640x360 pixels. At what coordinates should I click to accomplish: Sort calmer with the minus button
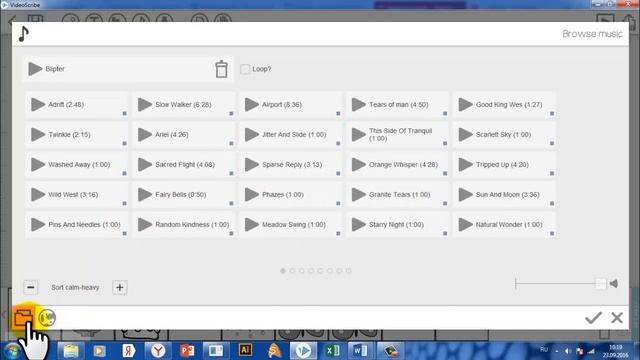(31, 287)
